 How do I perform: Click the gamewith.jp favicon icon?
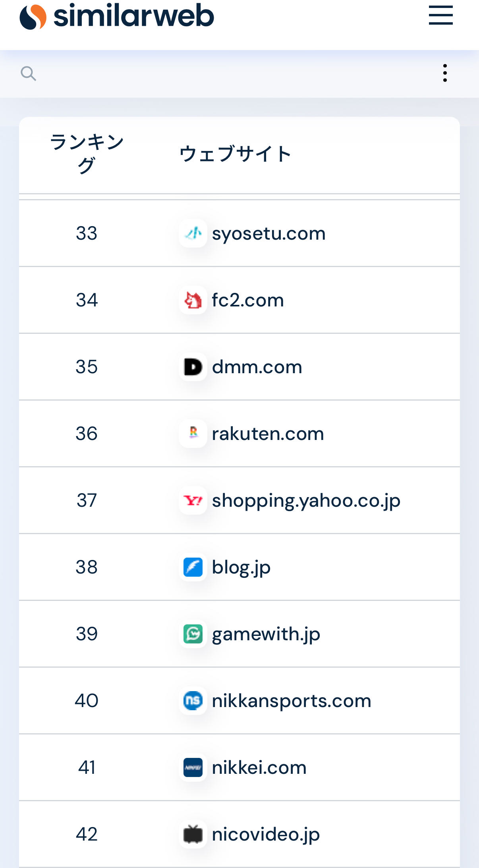[193, 634]
